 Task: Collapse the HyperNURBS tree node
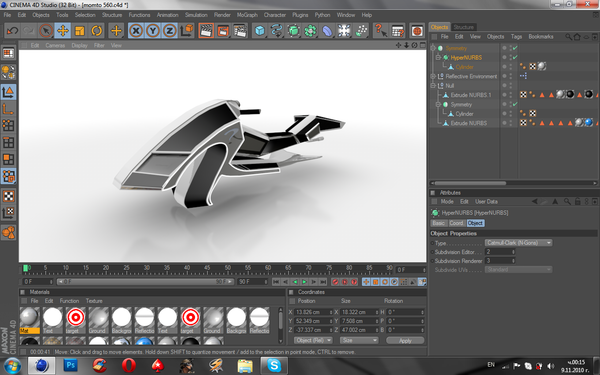(438, 57)
